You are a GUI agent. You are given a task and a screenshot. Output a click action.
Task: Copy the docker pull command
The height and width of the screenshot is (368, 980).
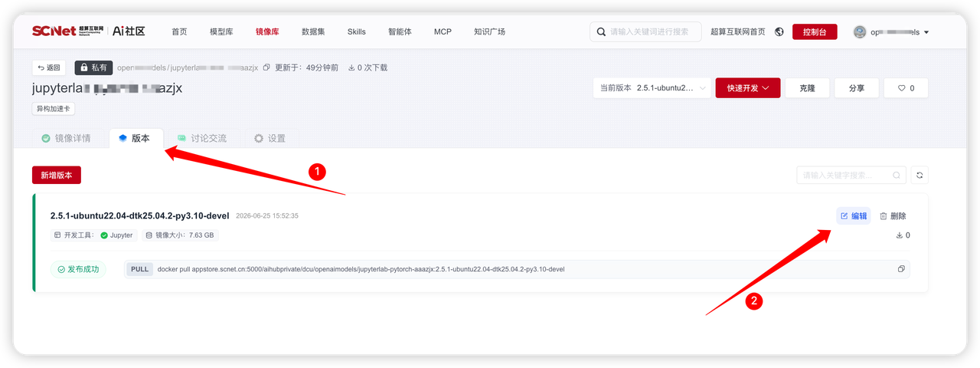[x=901, y=269]
